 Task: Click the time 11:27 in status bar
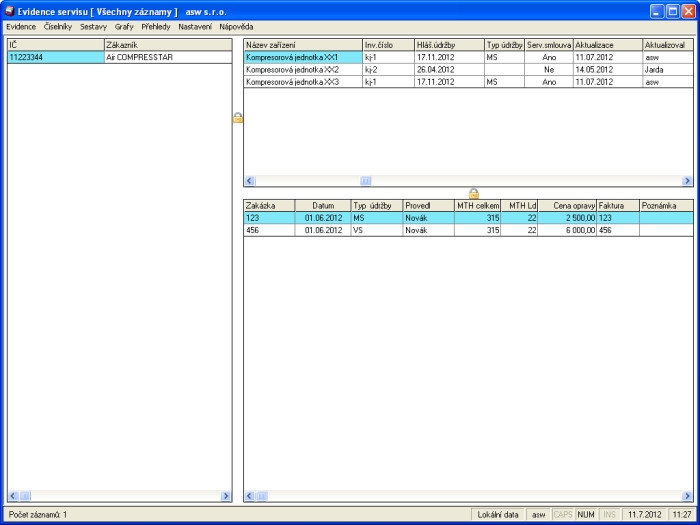681,515
